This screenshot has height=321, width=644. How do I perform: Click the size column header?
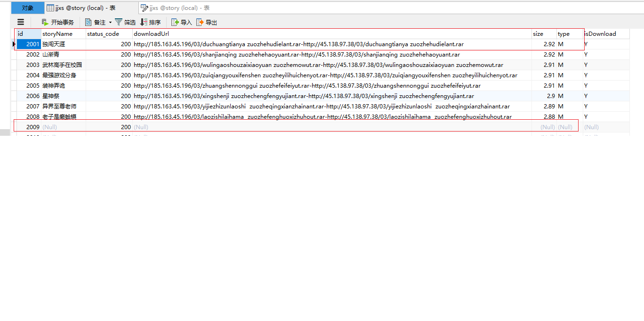tap(544, 33)
